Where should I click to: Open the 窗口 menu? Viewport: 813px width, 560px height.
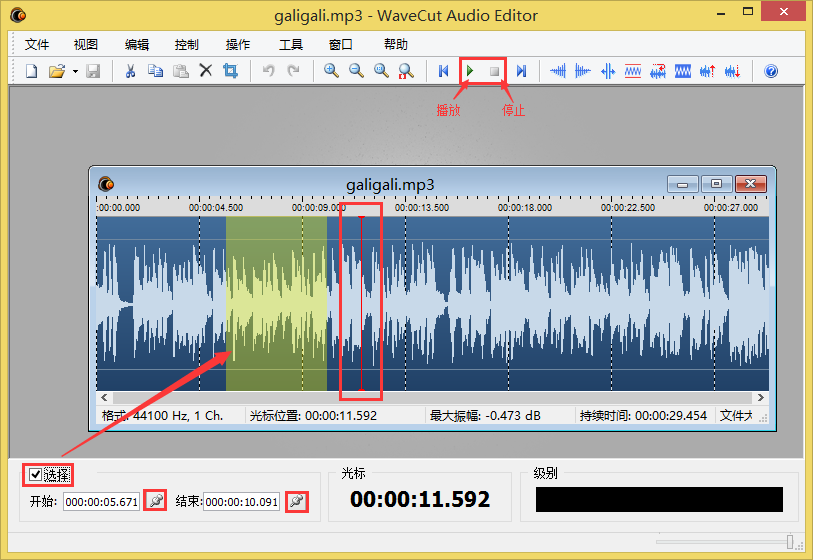[x=341, y=45]
